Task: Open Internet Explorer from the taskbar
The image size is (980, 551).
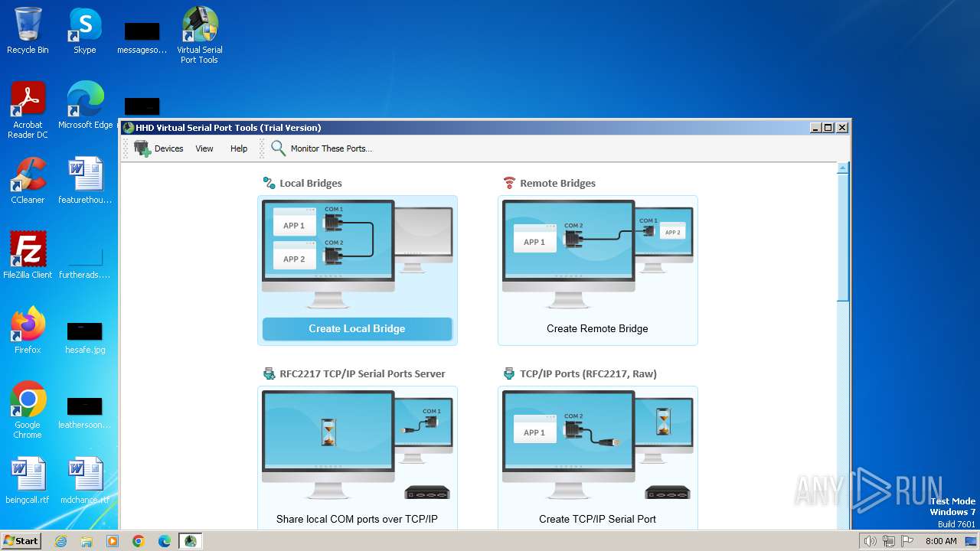Action: click(x=60, y=541)
